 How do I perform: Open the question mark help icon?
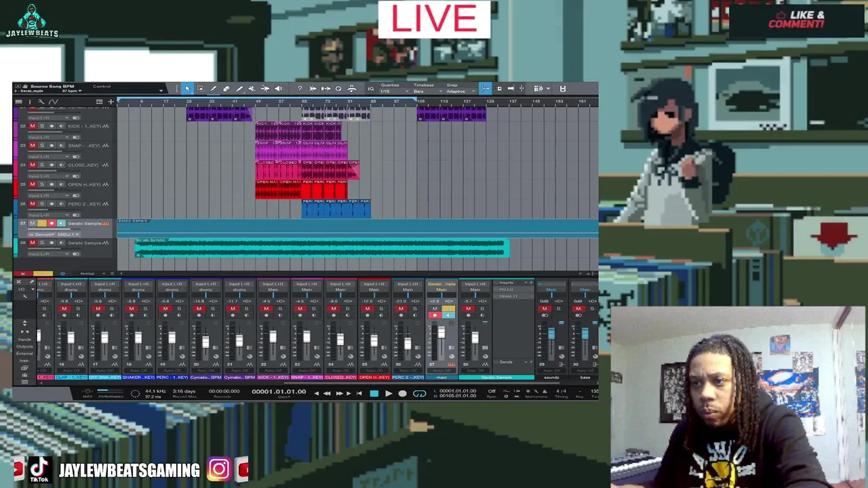pyautogui.click(x=300, y=89)
